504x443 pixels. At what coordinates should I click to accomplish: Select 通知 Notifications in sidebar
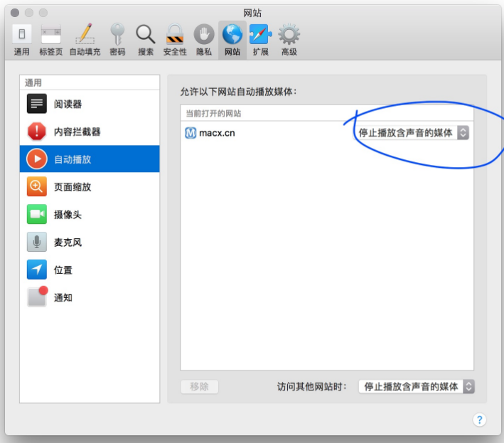(x=90, y=297)
